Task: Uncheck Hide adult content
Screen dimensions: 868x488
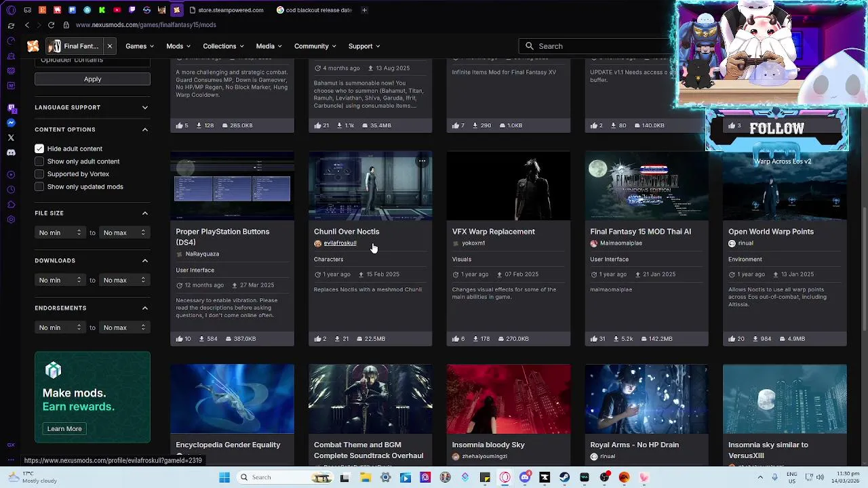Action: point(39,148)
